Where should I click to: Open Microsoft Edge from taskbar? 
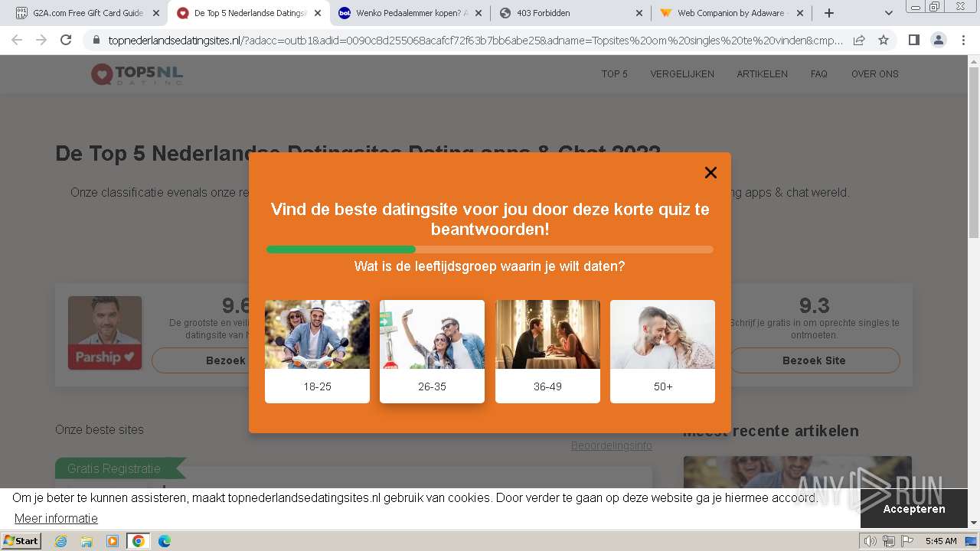(x=164, y=541)
